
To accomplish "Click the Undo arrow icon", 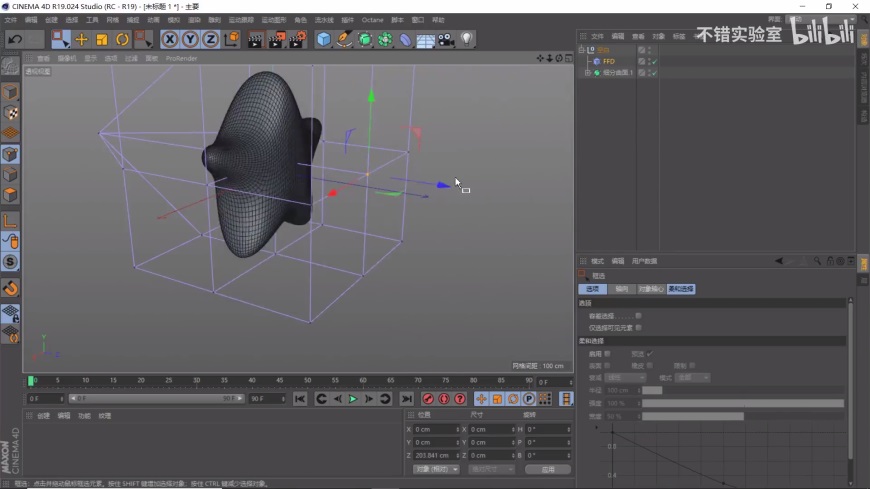I will coord(15,39).
